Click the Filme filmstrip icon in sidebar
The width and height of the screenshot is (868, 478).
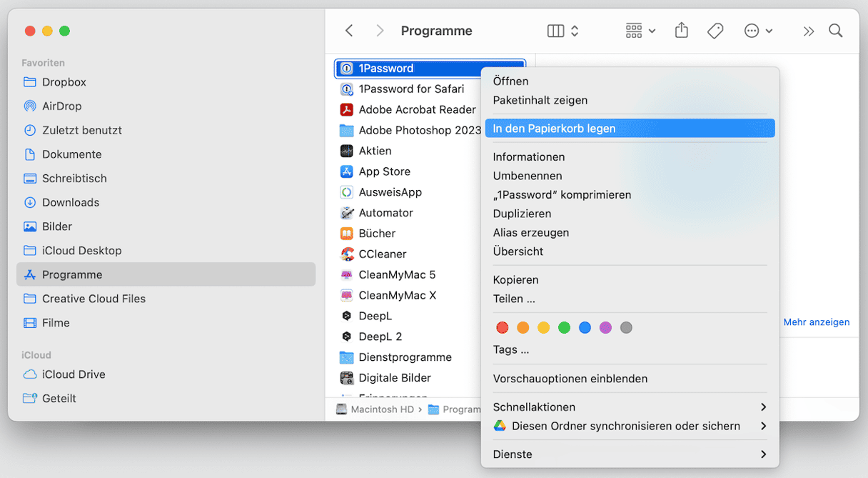coord(30,323)
